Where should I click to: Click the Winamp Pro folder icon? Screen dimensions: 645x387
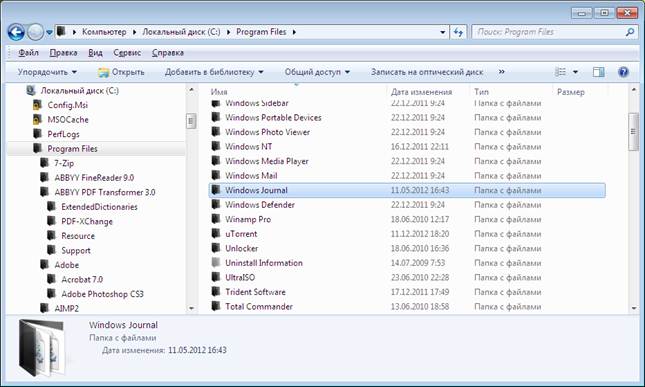[216, 219]
